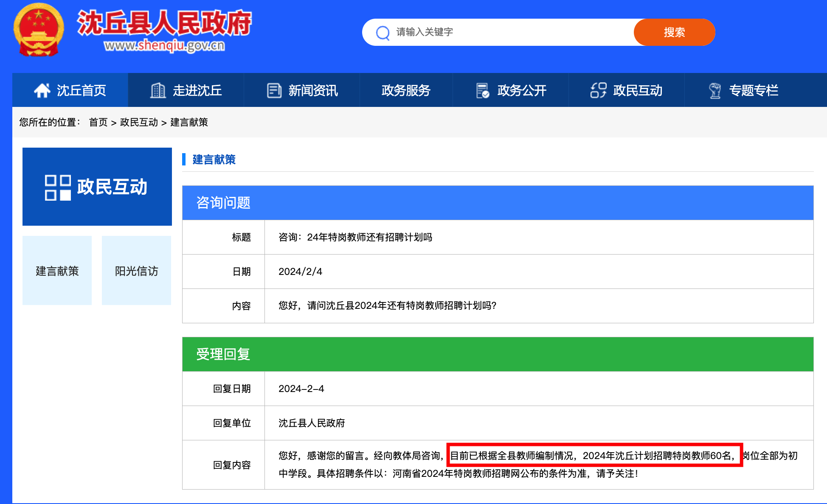Click the blue 建言献策 section heading

click(214, 160)
